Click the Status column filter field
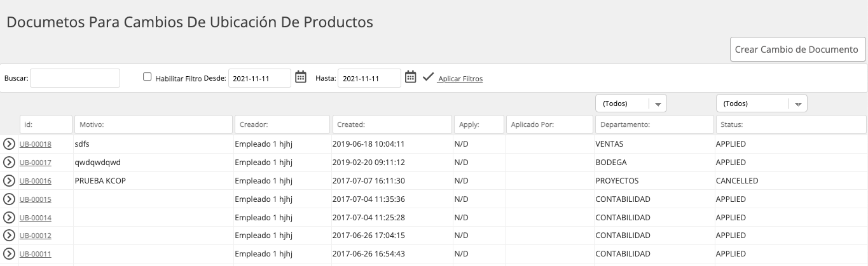The width and height of the screenshot is (868, 266). pos(791,124)
